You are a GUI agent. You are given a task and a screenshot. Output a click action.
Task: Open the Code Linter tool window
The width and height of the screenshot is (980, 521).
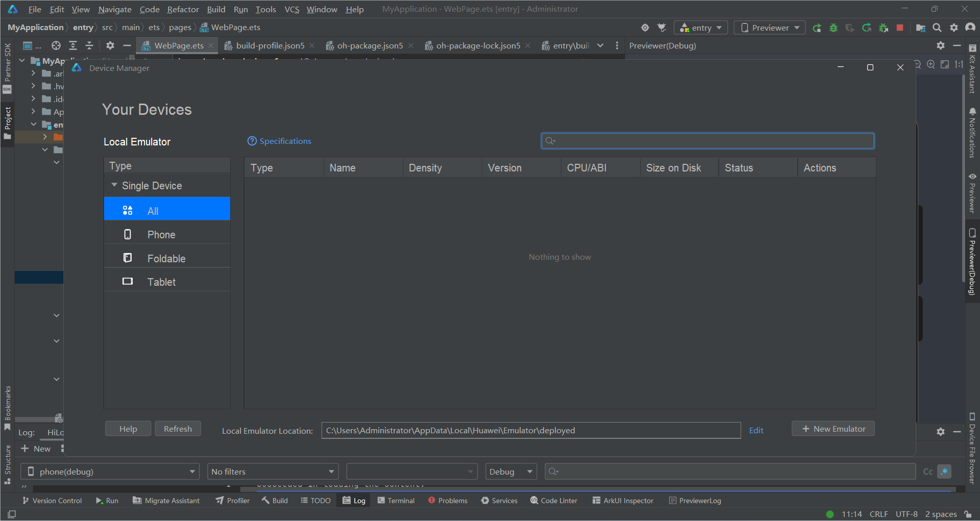[x=554, y=501]
